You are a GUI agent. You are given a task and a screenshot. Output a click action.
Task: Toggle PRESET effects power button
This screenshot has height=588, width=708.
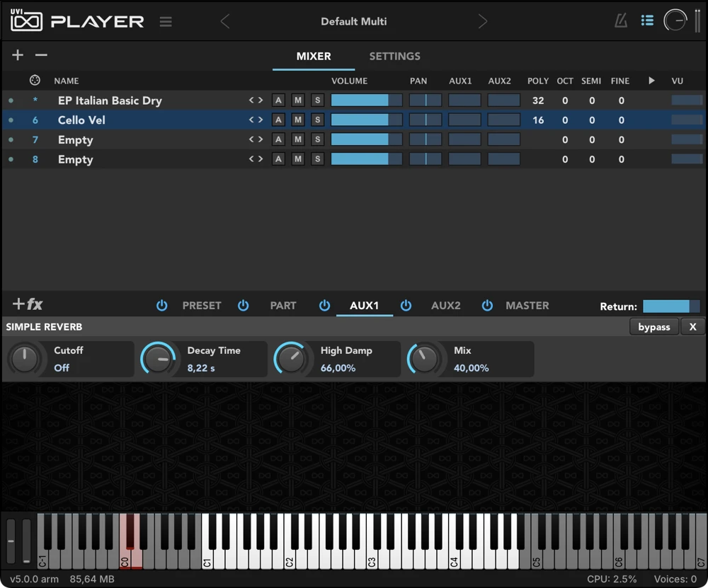point(161,306)
